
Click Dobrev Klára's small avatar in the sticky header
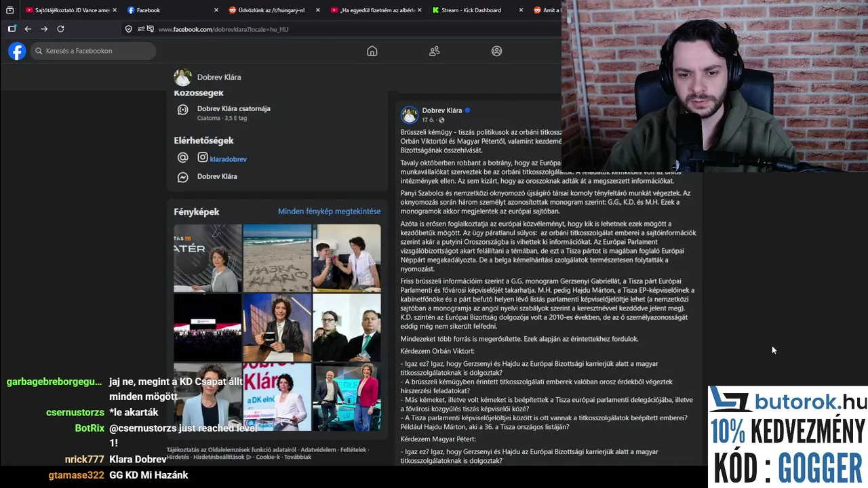tap(182, 77)
